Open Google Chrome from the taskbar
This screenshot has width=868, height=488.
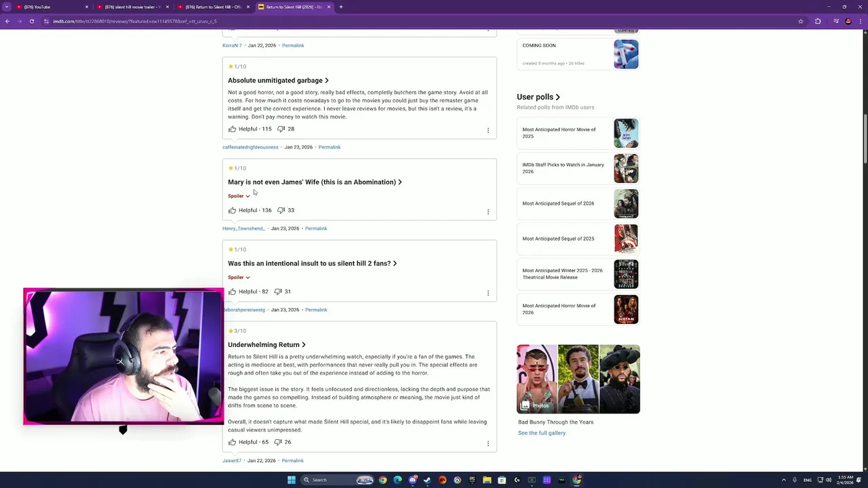pos(383,480)
